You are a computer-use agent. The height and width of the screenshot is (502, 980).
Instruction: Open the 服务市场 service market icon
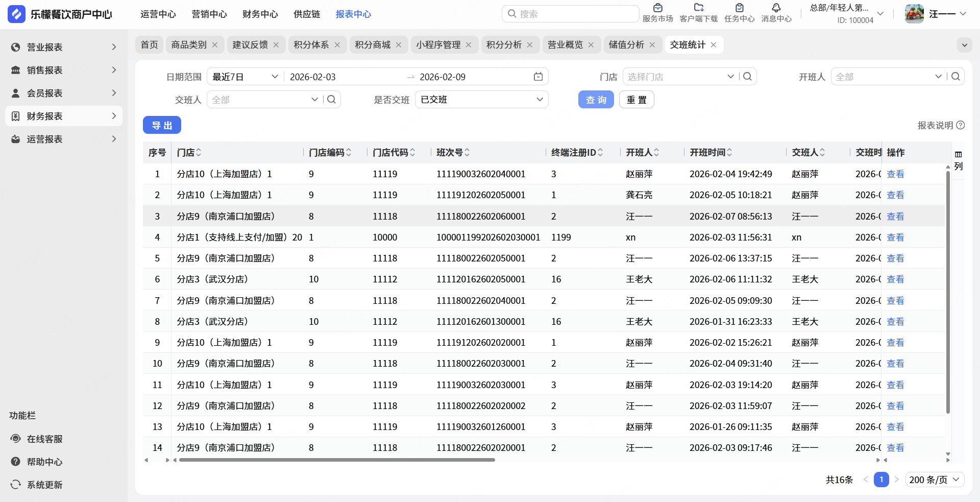(657, 8)
